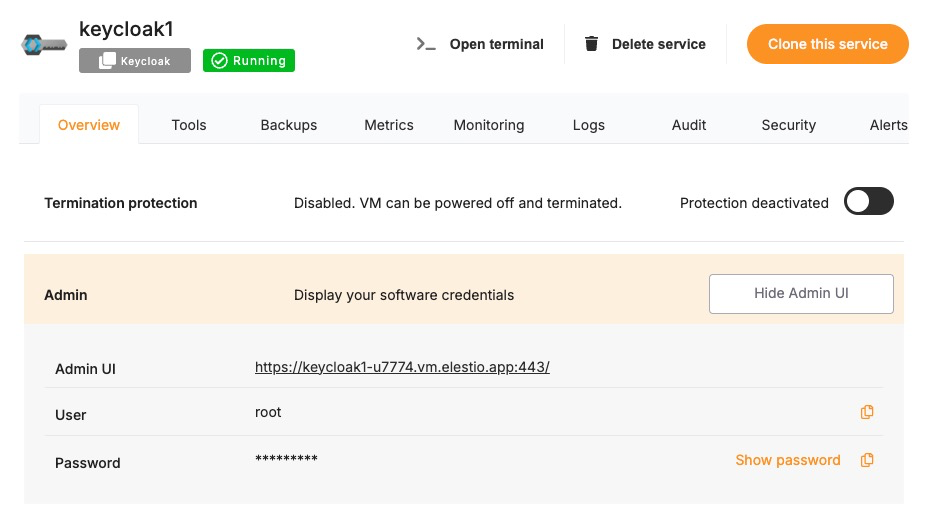Toggle the termination protection switch
This screenshot has height=515, width=925.
pyautogui.click(x=868, y=202)
